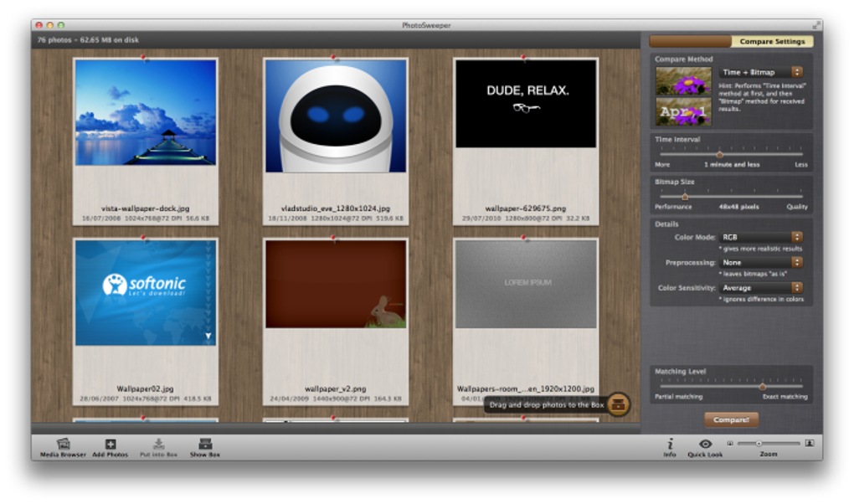Click the large-thumbnail icon right of Zoom slider
This screenshot has height=504, width=854.
810,443
